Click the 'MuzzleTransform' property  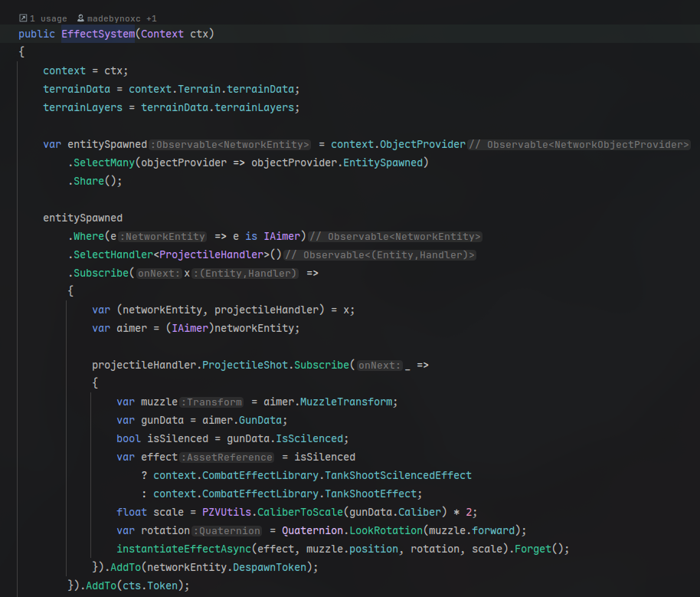pyautogui.click(x=346, y=402)
